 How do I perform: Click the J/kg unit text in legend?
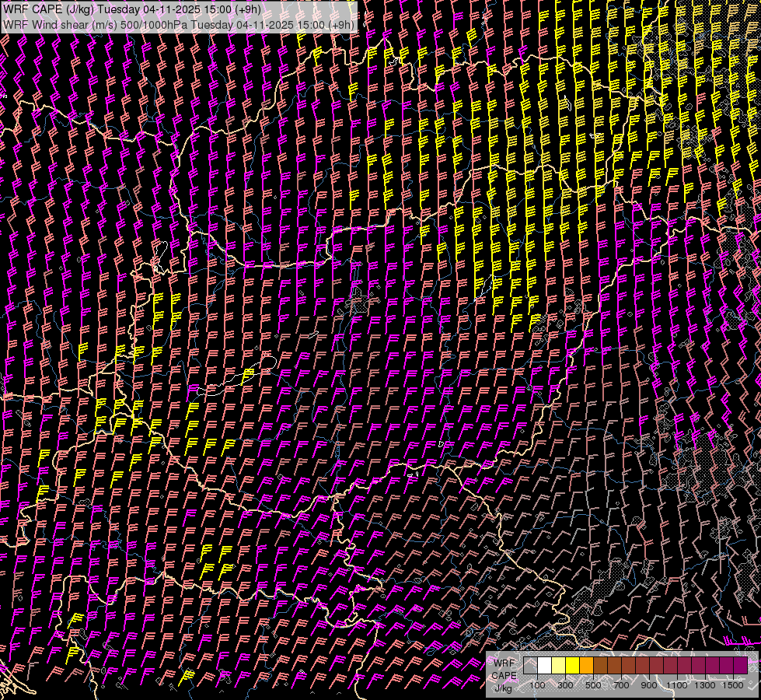pos(503,688)
